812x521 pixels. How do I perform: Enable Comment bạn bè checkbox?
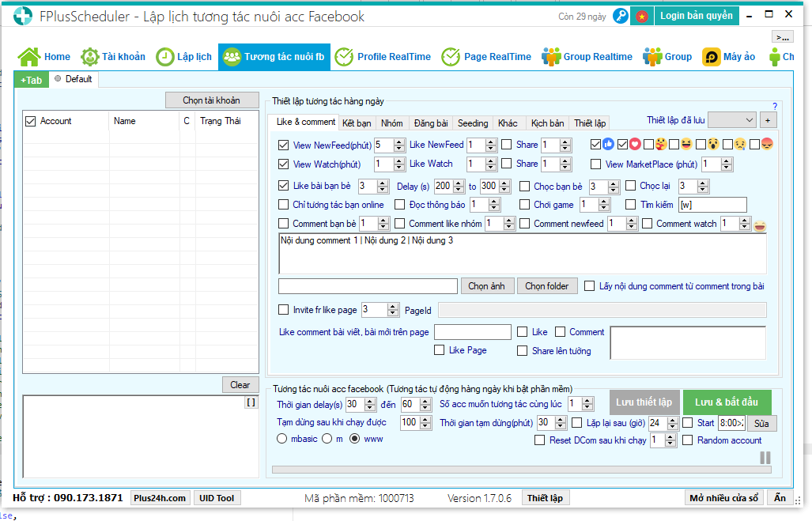[283, 224]
